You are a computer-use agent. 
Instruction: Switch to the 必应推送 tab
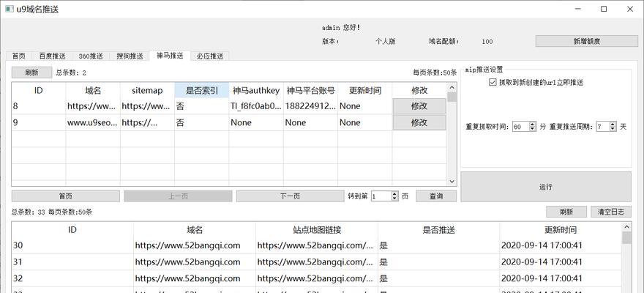tap(209, 56)
